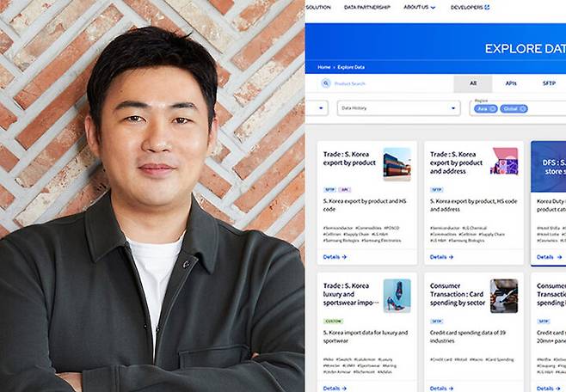Expand the About Us menu
Screen dimensions: 566x392
point(419,7)
